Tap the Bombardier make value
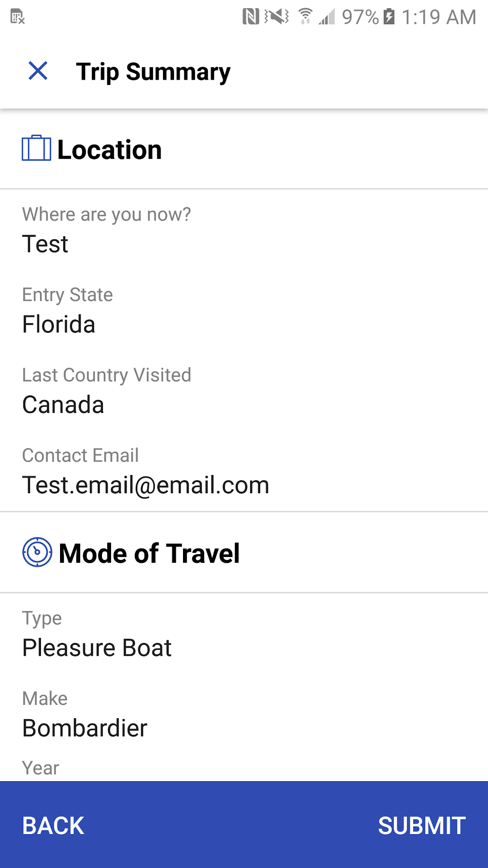 point(85,728)
